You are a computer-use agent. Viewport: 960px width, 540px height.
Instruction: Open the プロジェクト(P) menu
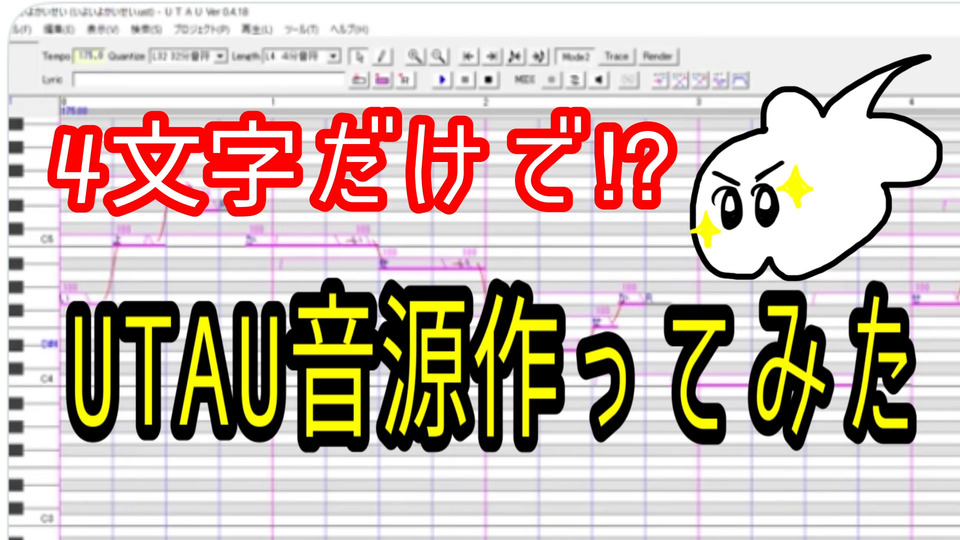(201, 29)
